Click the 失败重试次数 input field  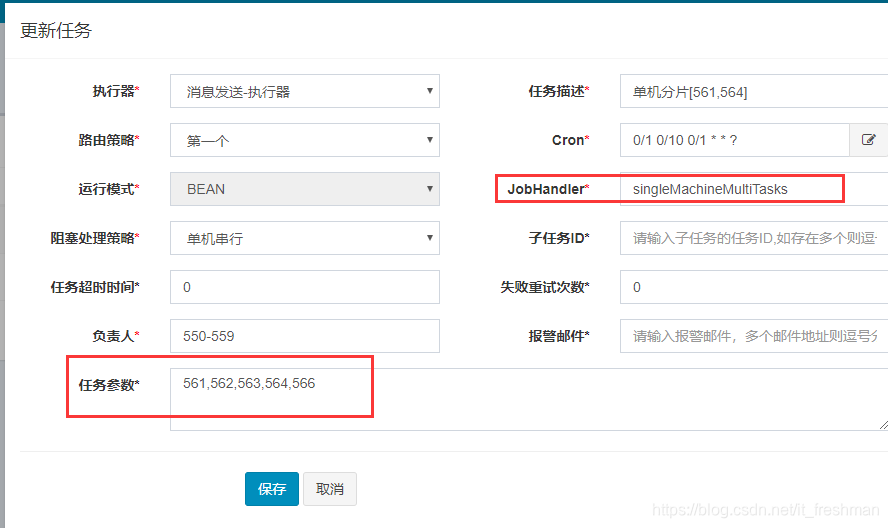[754, 287]
